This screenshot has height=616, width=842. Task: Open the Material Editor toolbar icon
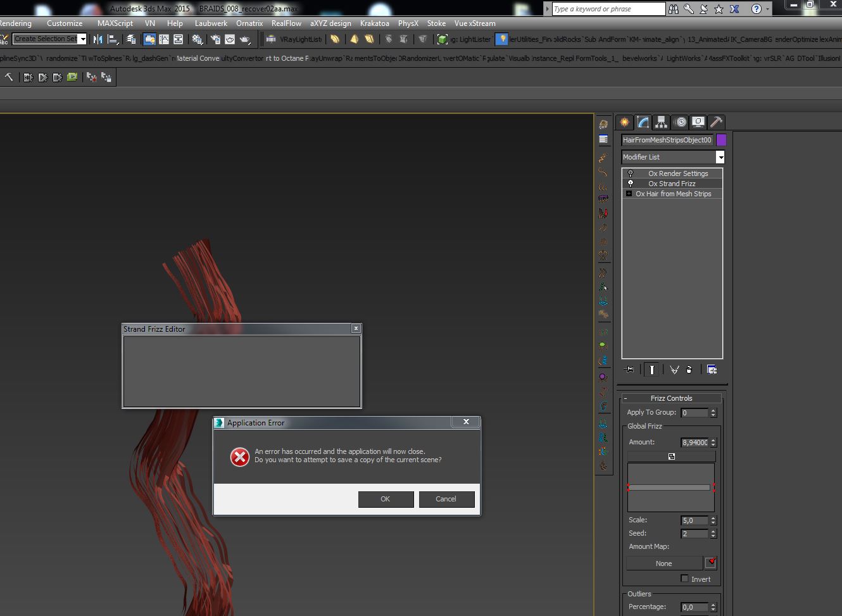(198, 39)
